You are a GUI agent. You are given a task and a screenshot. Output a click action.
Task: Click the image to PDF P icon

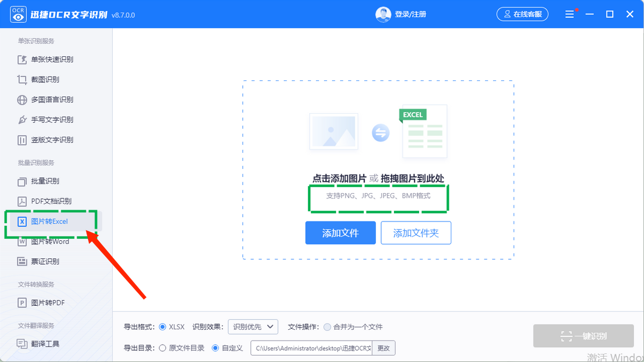click(22, 303)
